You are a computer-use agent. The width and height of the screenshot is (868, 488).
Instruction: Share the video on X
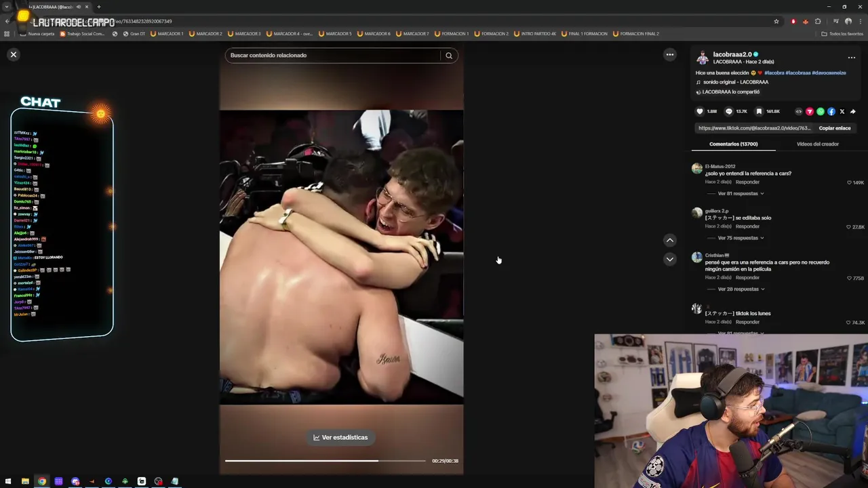point(842,112)
